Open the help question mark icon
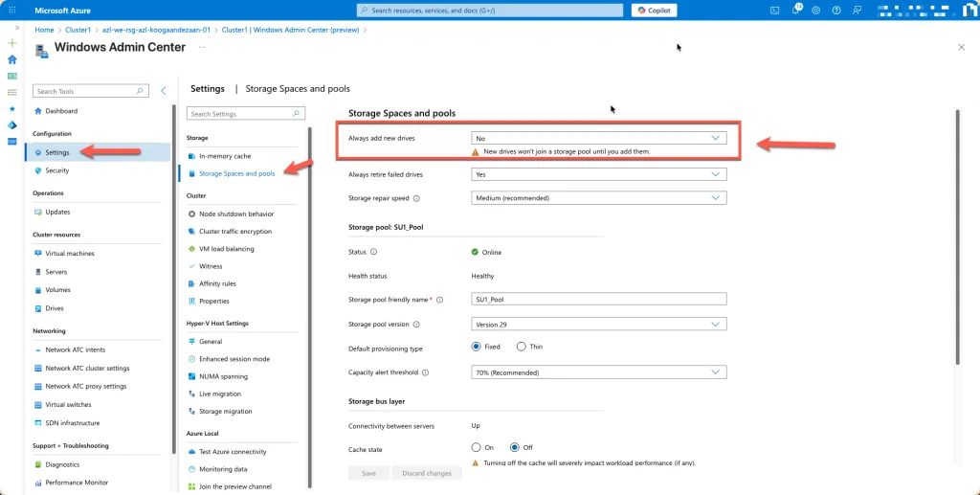This screenshot has width=980, height=495. coord(836,10)
